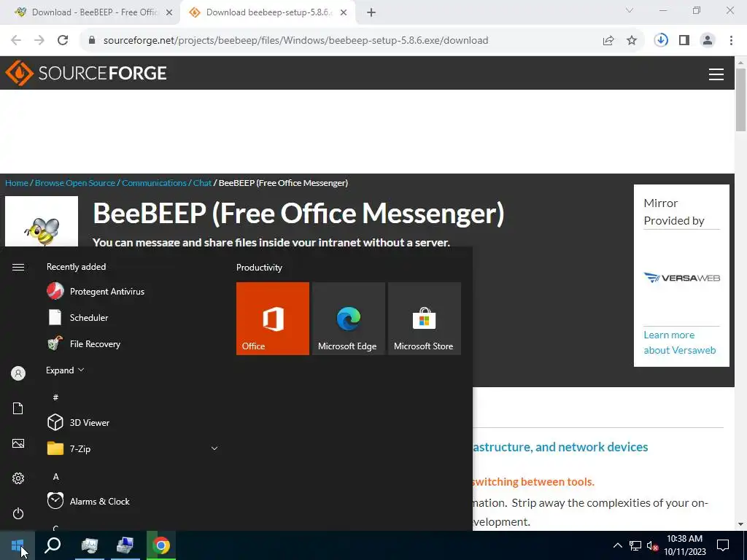This screenshot has width=747, height=560.
Task: Go back in Chrome
Action: pyautogui.click(x=16, y=41)
